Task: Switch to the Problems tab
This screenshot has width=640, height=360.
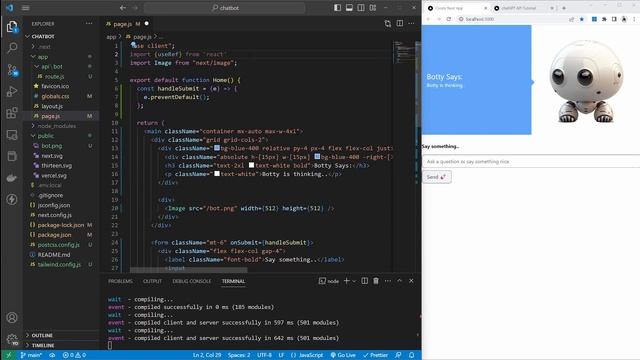Action: [120, 281]
